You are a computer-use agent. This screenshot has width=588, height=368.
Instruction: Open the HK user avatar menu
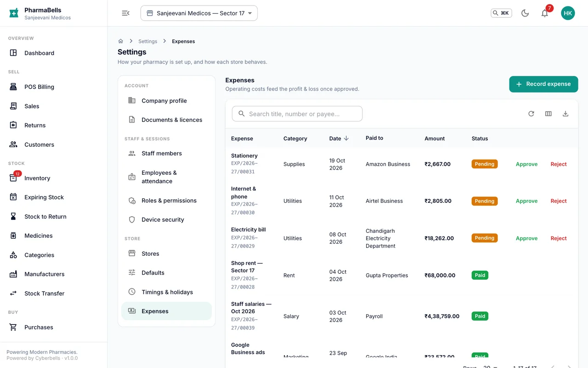point(568,13)
